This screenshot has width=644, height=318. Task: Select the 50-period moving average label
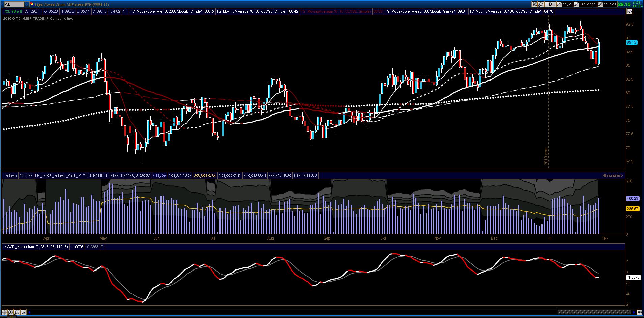[x=252, y=11]
